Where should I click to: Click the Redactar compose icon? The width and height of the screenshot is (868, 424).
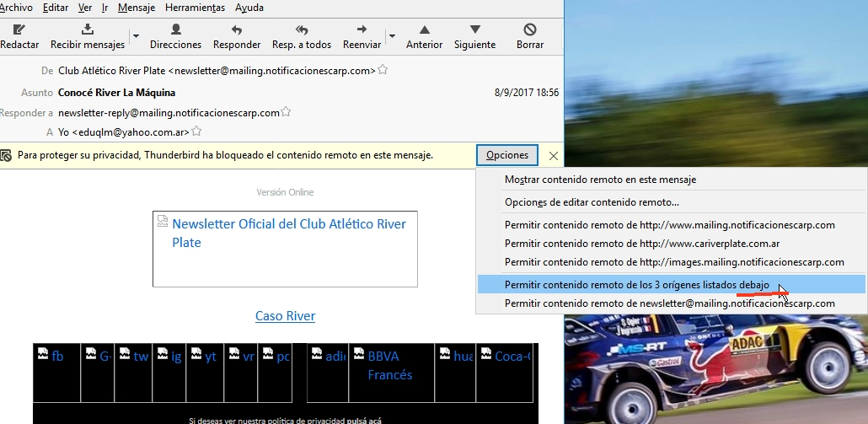[x=19, y=30]
